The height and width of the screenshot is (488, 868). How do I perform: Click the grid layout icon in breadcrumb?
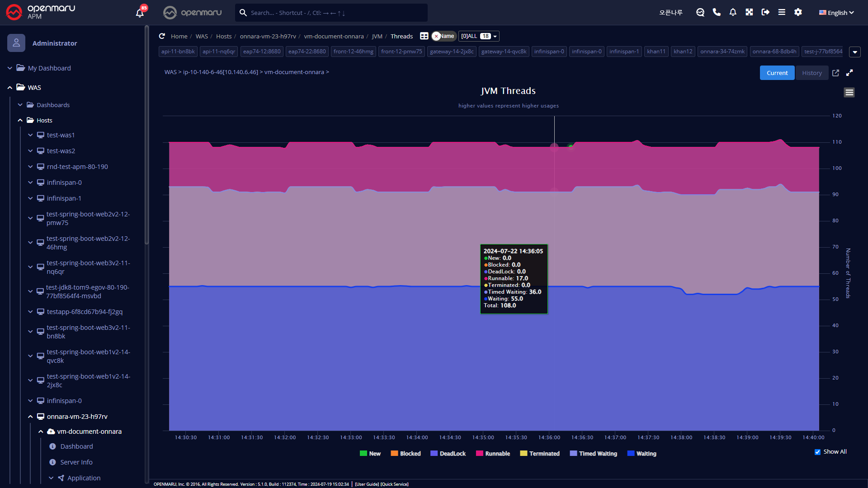(424, 36)
